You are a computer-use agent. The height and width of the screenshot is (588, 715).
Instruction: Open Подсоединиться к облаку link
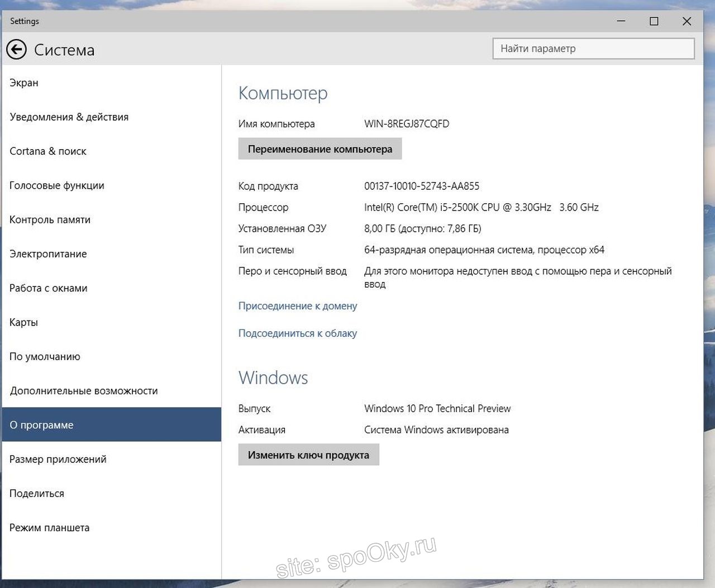[x=298, y=333]
